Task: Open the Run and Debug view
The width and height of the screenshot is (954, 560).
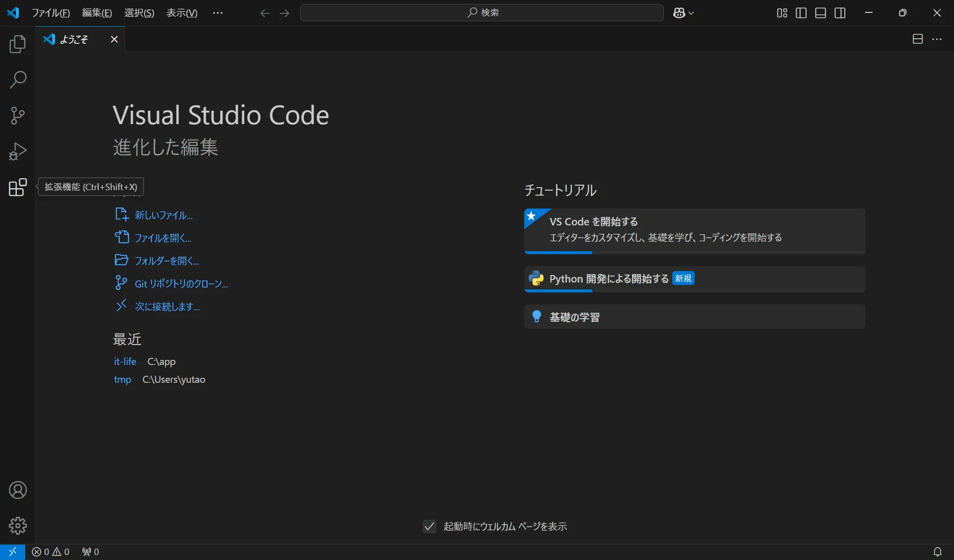Action: tap(18, 151)
